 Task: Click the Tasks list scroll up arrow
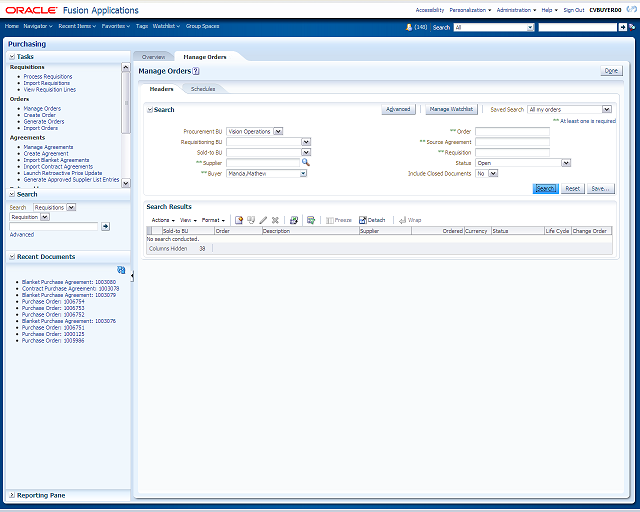[x=126, y=67]
